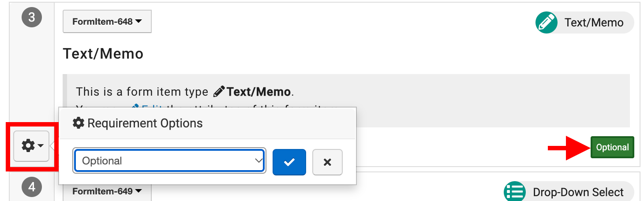The image size is (644, 201).
Task: Click small pencil icon in description text
Action: (219, 92)
